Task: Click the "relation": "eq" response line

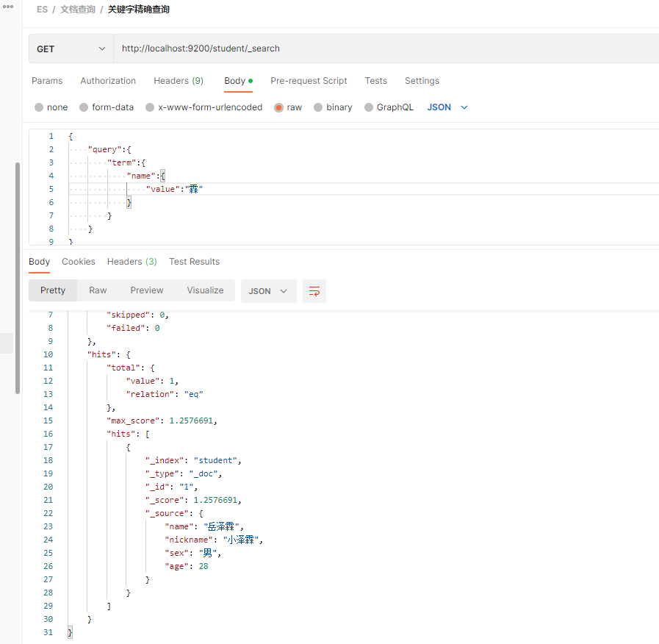Action: (x=165, y=395)
